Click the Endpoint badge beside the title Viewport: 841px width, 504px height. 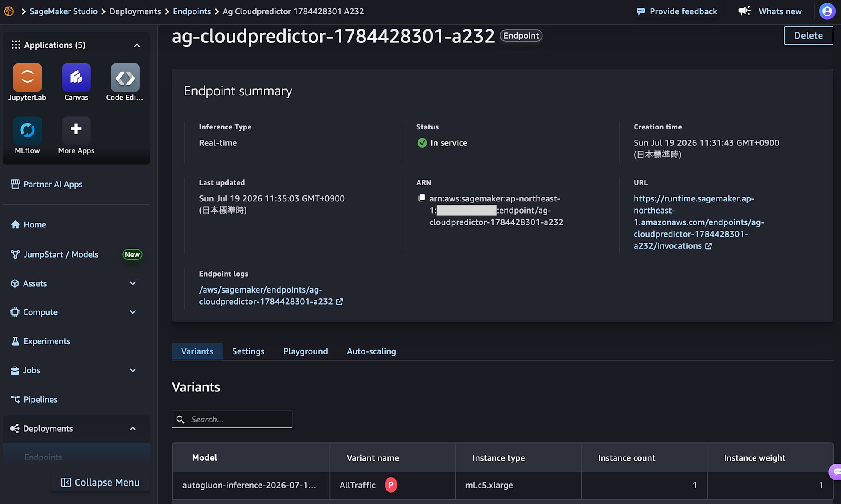coord(521,36)
